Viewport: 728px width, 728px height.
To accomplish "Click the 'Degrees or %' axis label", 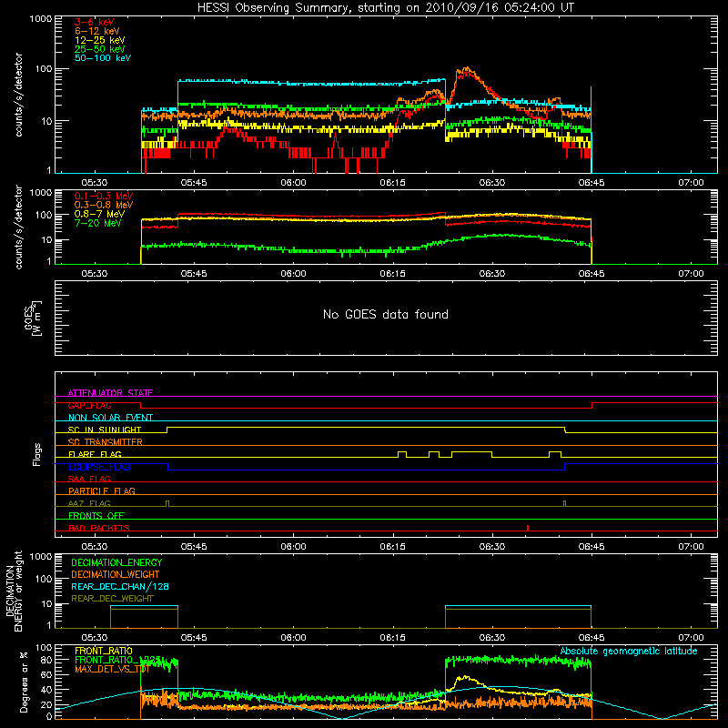I will [x=24, y=682].
